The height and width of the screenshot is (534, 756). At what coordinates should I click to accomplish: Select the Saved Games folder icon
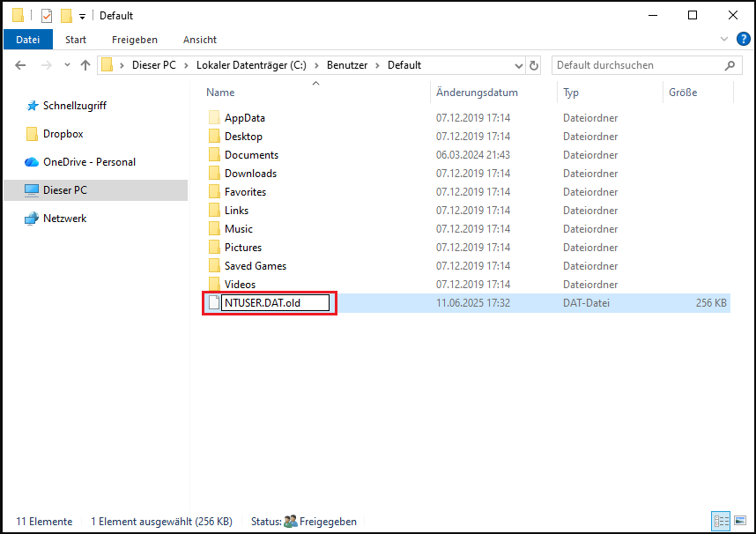(215, 266)
